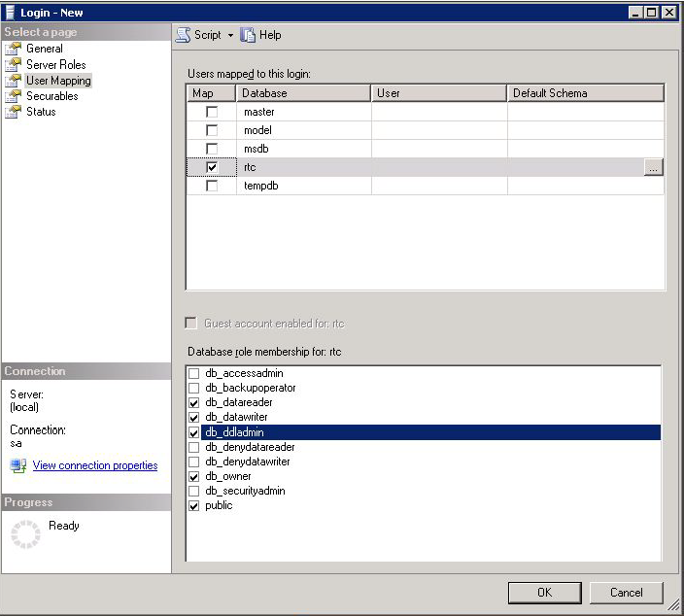The width and height of the screenshot is (684, 616).
Task: Click the Status page icon
Action: point(14,112)
